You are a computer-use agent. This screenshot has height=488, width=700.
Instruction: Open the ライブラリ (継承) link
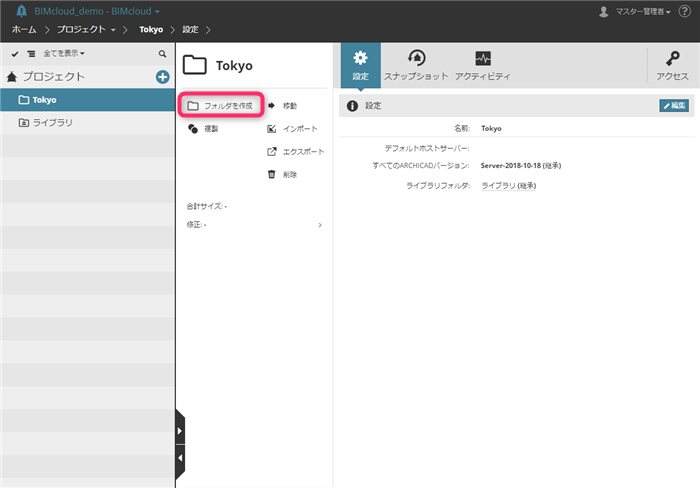pos(508,186)
